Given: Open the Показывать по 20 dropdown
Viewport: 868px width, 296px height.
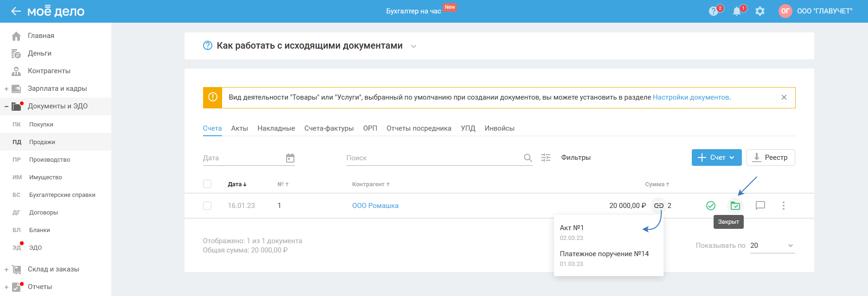Looking at the screenshot, I should click(x=772, y=246).
